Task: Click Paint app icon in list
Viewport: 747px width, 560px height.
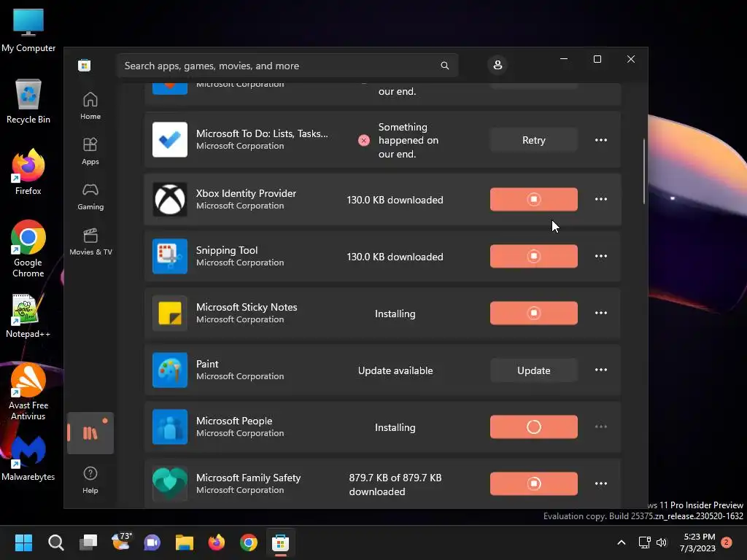Action: (x=169, y=370)
